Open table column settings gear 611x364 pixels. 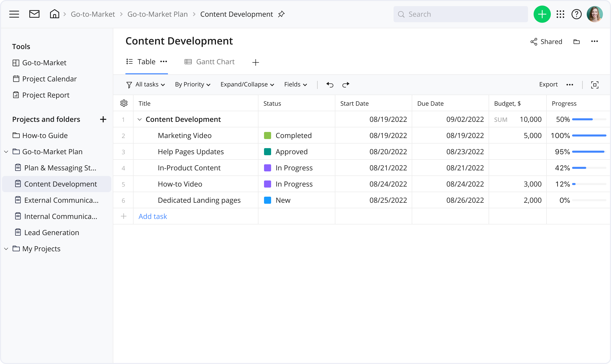(124, 103)
